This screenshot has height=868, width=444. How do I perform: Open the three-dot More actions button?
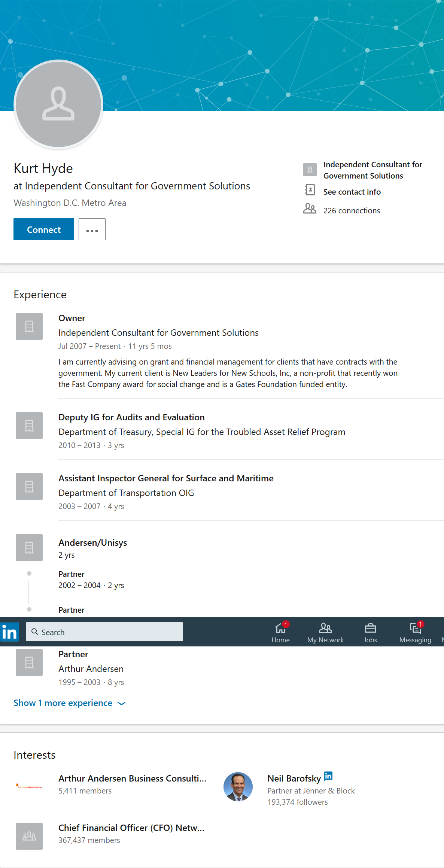(92, 229)
